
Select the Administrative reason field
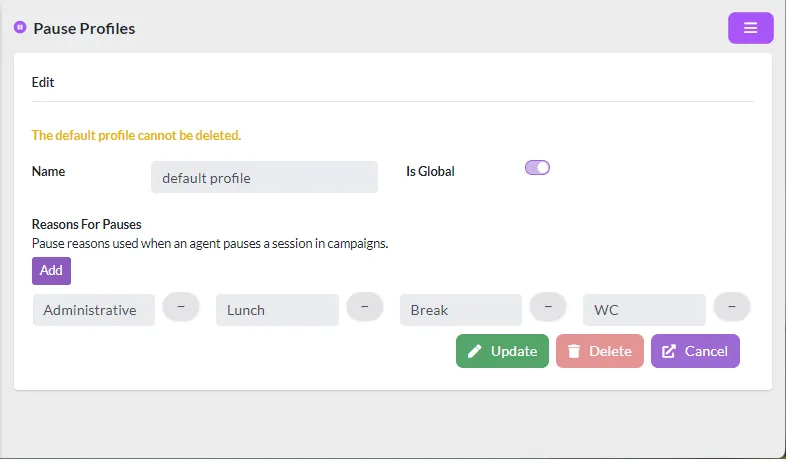pos(94,310)
